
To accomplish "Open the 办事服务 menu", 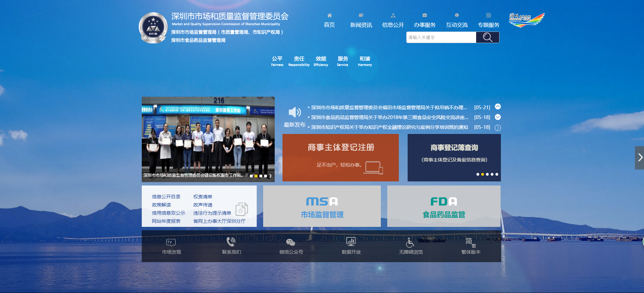I will coord(425,25).
